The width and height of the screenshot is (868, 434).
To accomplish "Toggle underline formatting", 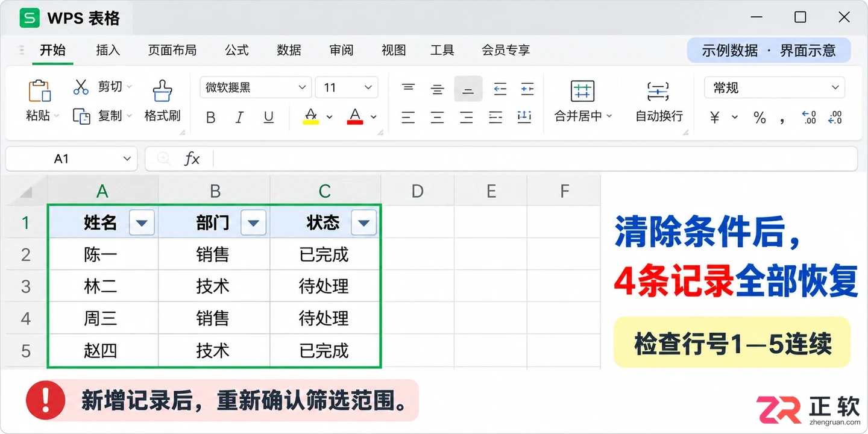I will [269, 118].
